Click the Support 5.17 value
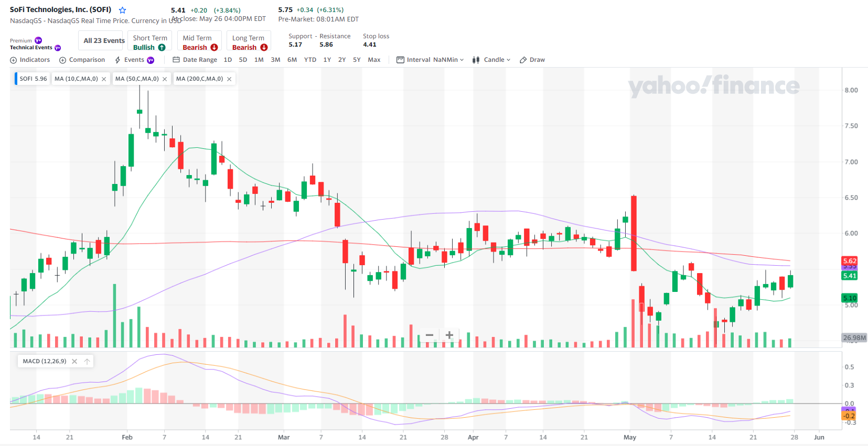Screen dimensions: 868x446 pos(295,45)
